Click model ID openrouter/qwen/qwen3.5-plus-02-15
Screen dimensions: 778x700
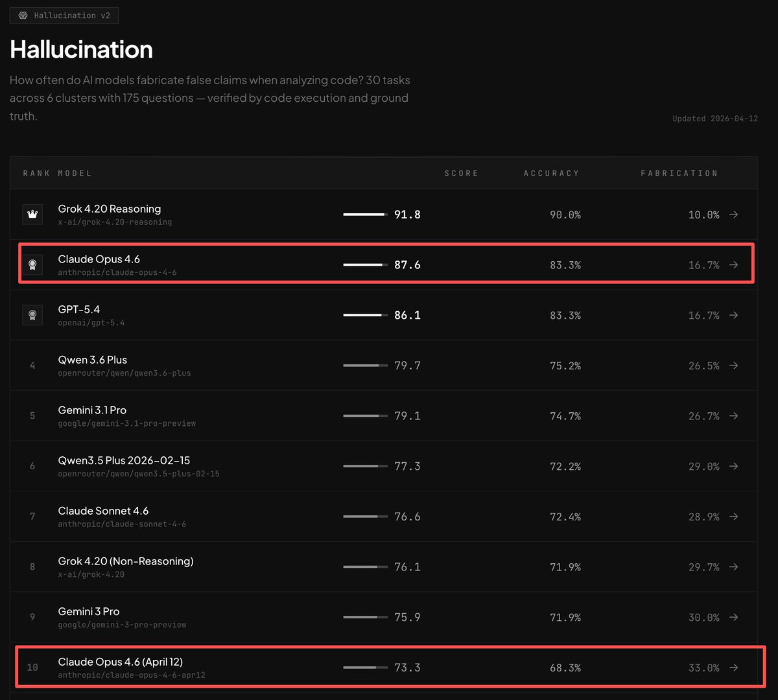[x=139, y=474]
